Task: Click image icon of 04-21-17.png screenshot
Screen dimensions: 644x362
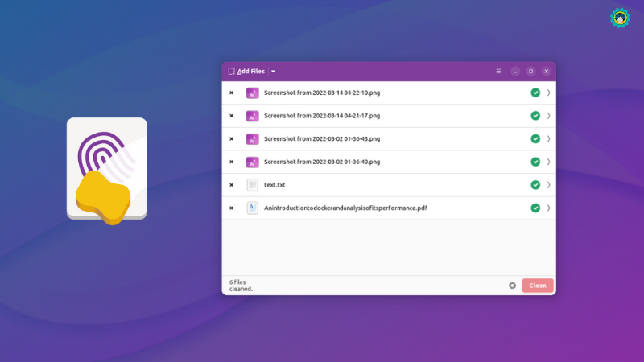Action: point(252,116)
